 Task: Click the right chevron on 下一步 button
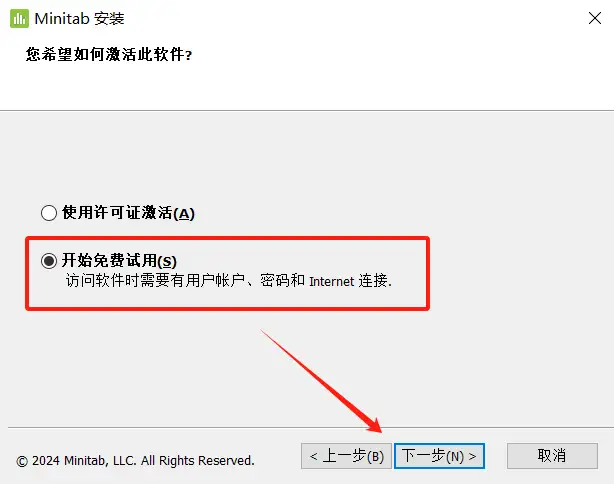pos(472,457)
